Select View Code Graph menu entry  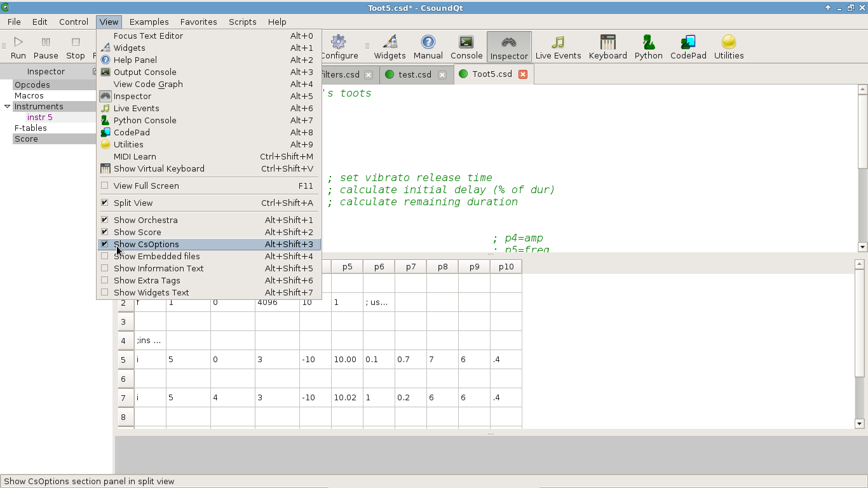click(x=209, y=84)
